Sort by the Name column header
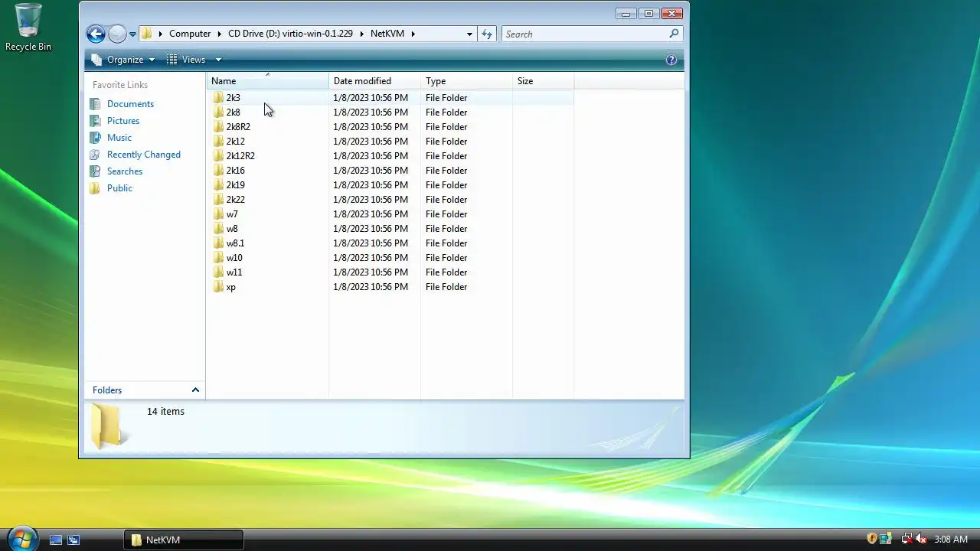Image resolution: width=980 pixels, height=551 pixels. pos(267,81)
